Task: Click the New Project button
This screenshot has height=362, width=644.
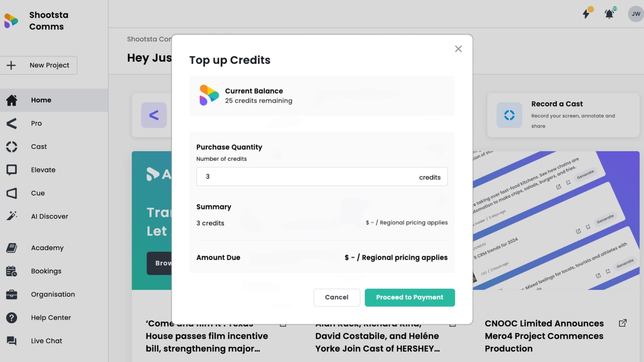Action: click(x=39, y=65)
